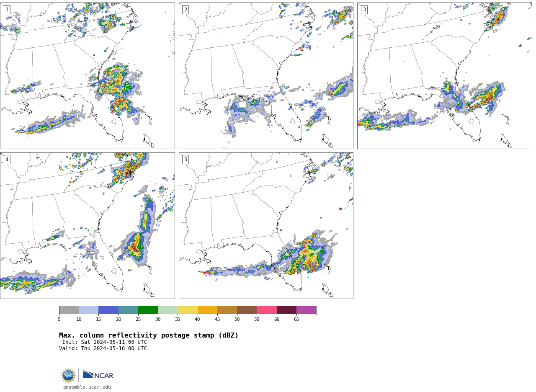Click the light lavender 10-15 dBZ swatch

pos(89,310)
